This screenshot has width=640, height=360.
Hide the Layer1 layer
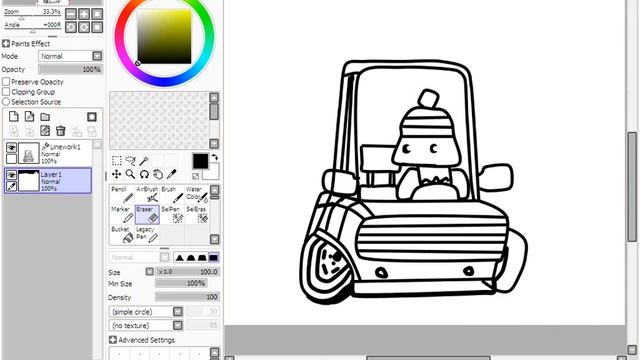tap(11, 175)
